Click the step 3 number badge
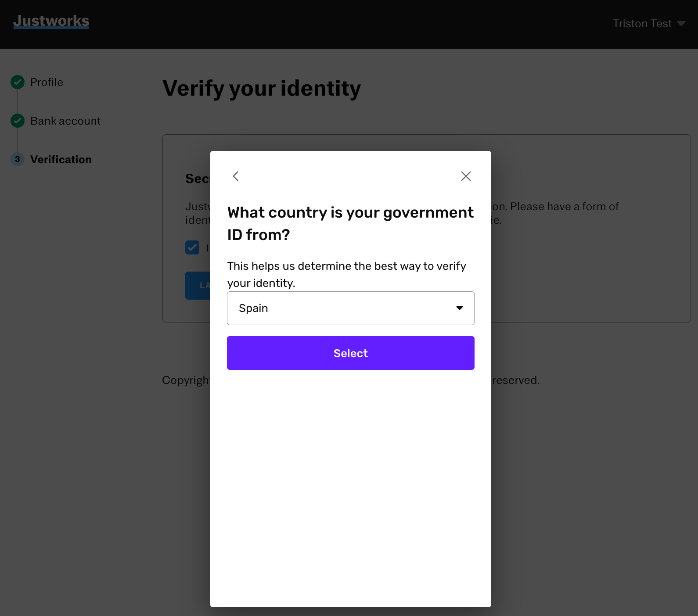The width and height of the screenshot is (698, 616). point(18,159)
